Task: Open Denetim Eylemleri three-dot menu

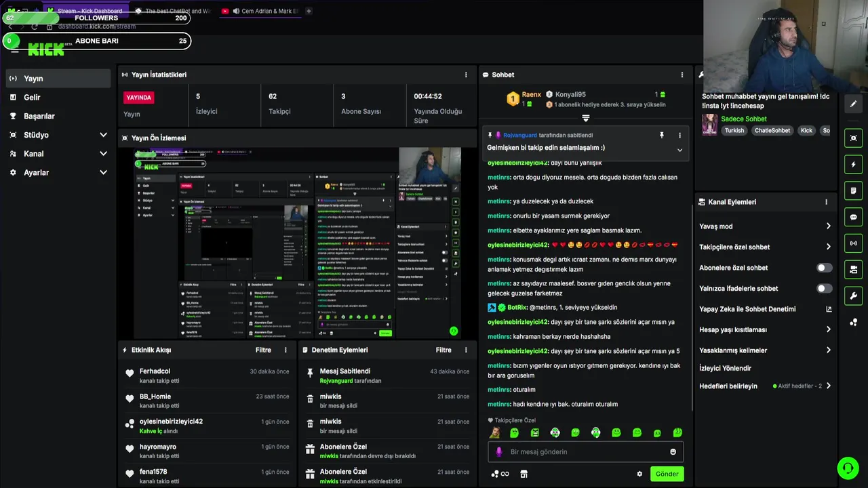Action: tap(466, 350)
